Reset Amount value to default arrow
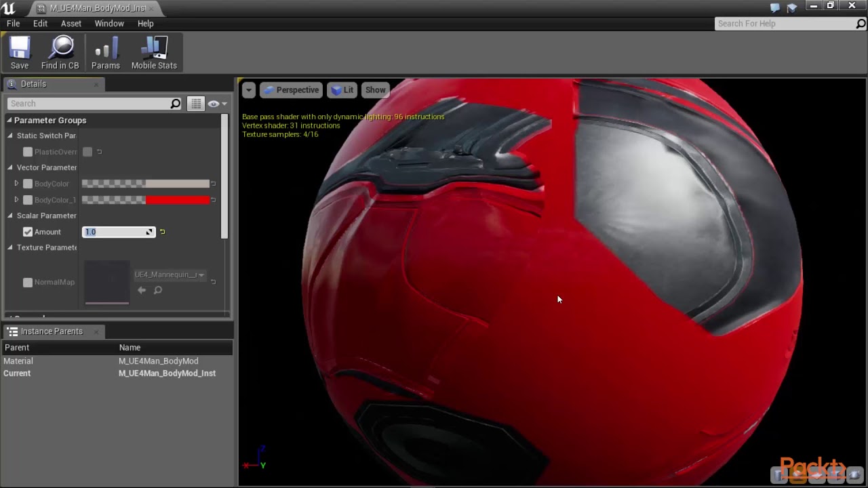 162,232
